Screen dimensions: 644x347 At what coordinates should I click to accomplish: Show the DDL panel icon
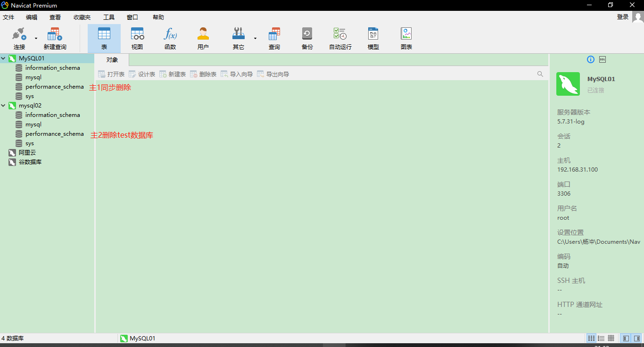coord(603,59)
